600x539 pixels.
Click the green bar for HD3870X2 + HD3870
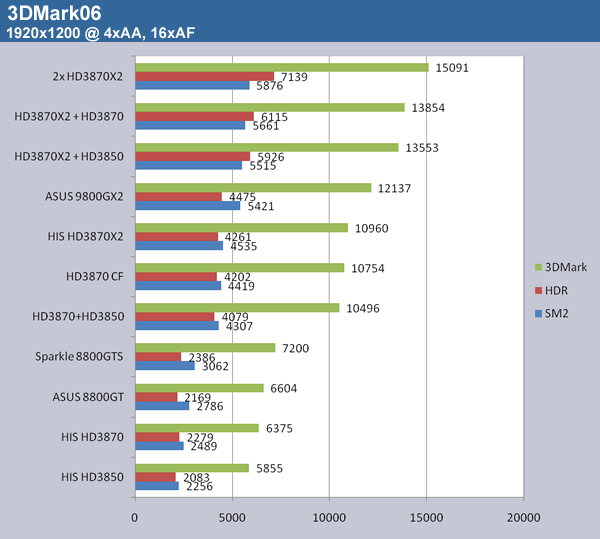pyautogui.click(x=270, y=107)
